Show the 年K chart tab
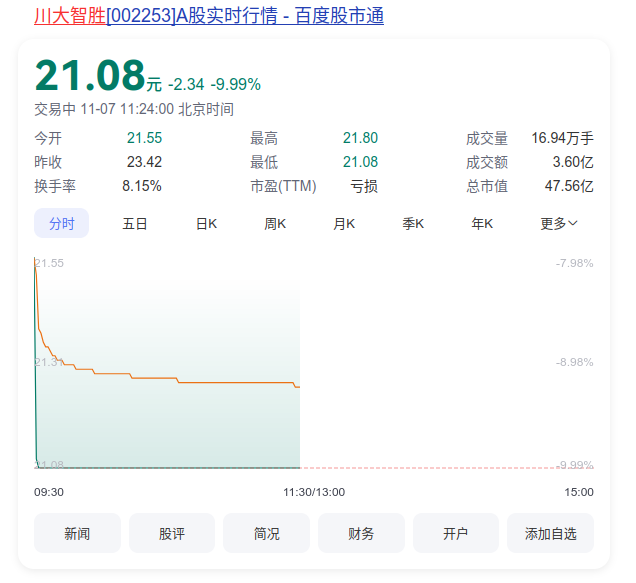This screenshot has height=583, width=636. pyautogui.click(x=482, y=224)
